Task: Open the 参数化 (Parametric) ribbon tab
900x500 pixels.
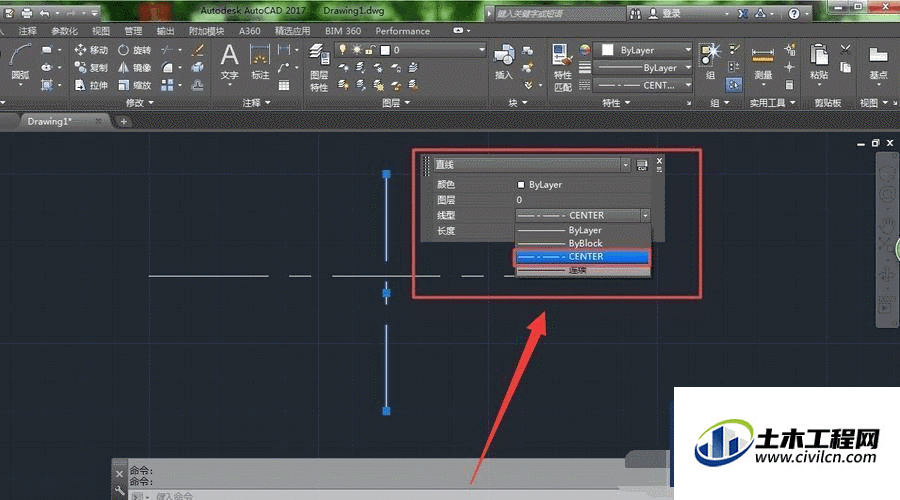Action: (x=64, y=31)
